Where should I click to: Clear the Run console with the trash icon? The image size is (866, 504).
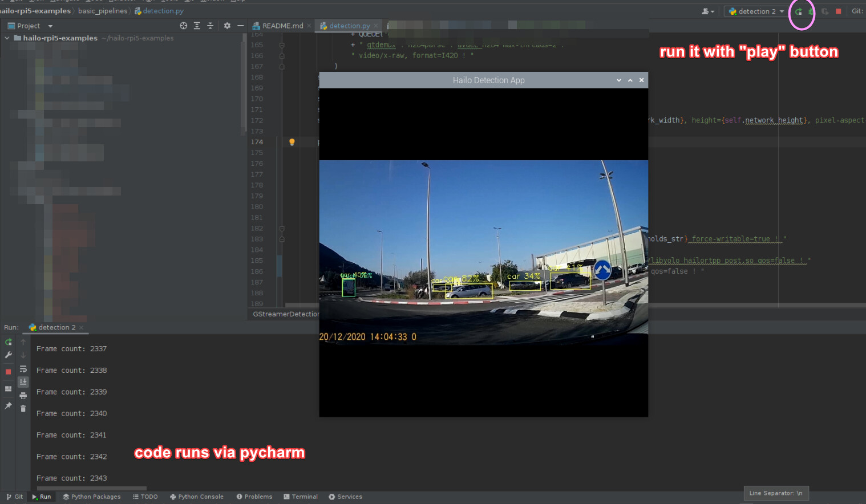click(23, 409)
